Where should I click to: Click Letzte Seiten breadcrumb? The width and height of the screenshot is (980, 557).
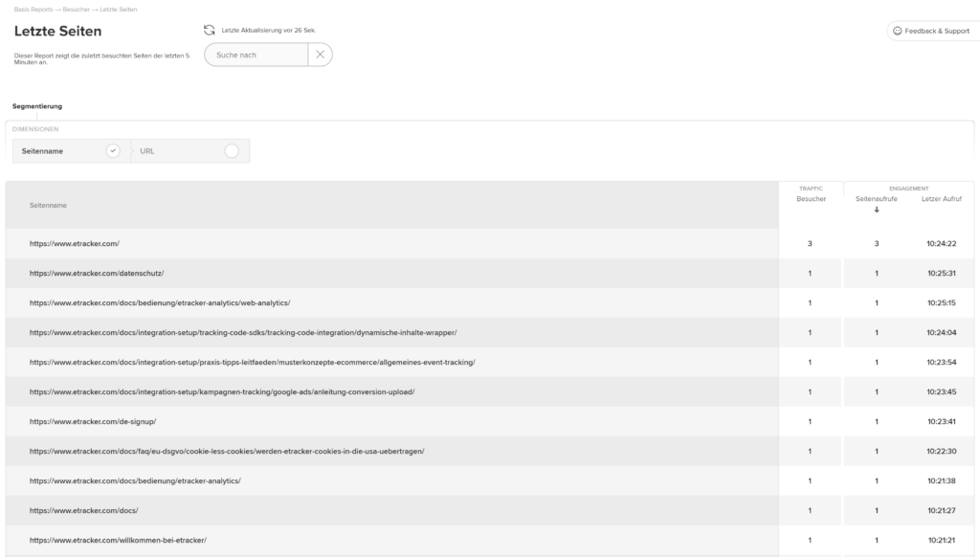[118, 10]
